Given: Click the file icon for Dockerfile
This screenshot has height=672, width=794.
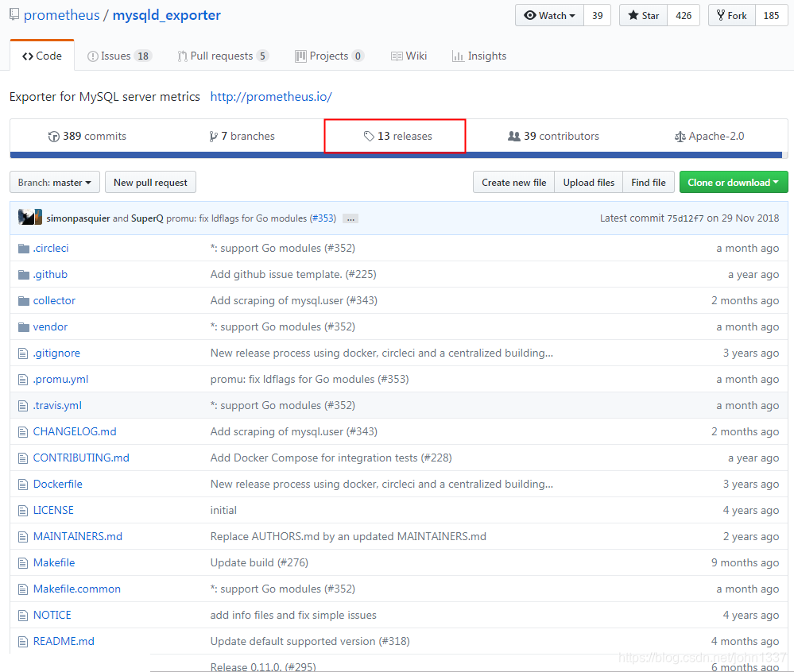Looking at the screenshot, I should (23, 485).
